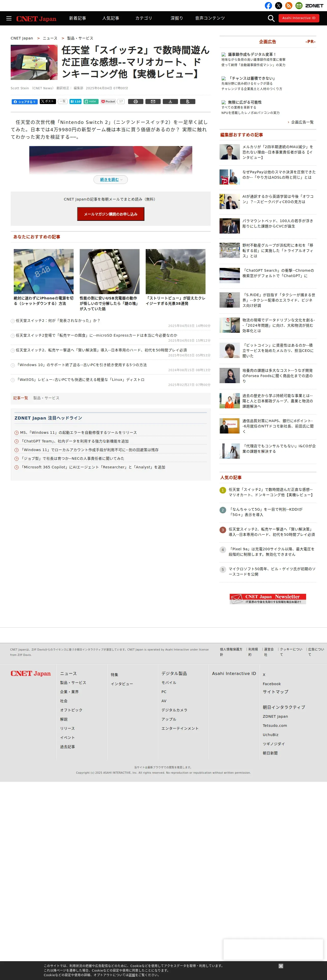
Task: Click the CNET Japan Newsletter banner
Action: point(268,598)
